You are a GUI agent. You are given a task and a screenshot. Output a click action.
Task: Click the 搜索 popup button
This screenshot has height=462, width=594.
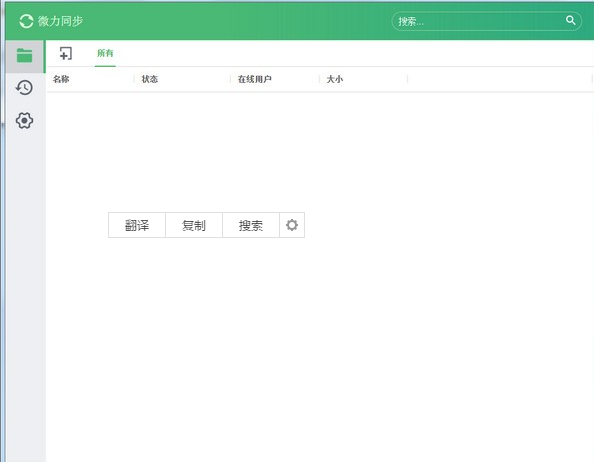coord(251,225)
